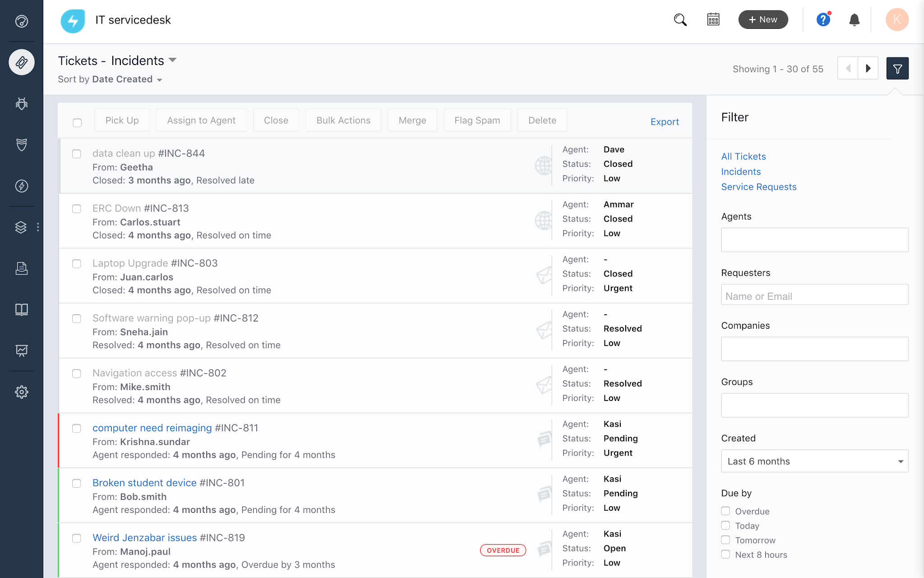Viewport: 924px width, 578px height.
Task: Click the Delete button
Action: pos(542,120)
